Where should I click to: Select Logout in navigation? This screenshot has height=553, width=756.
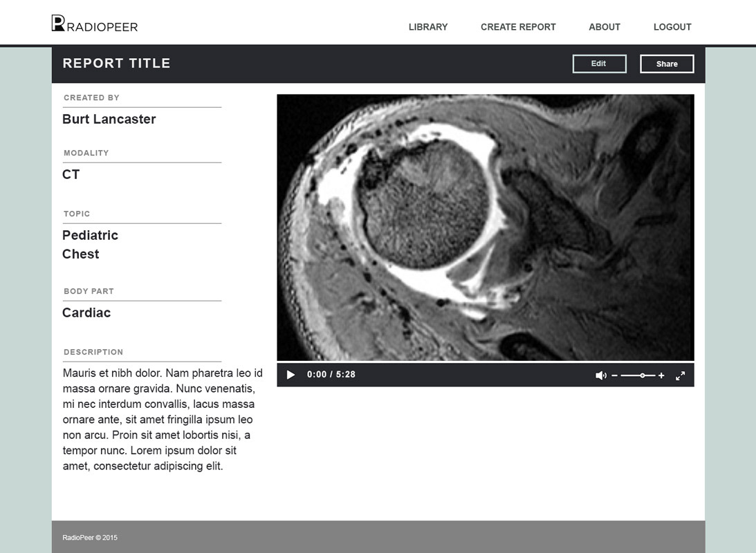pyautogui.click(x=672, y=27)
